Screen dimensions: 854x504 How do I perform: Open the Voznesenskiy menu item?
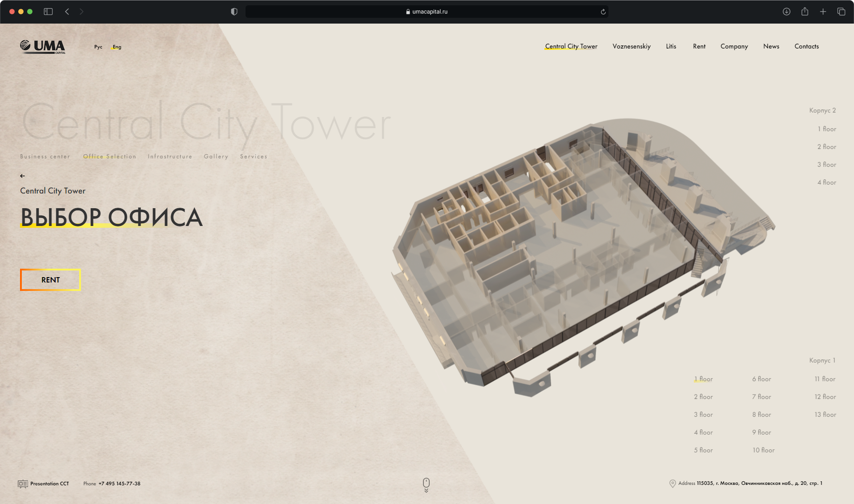[631, 46]
